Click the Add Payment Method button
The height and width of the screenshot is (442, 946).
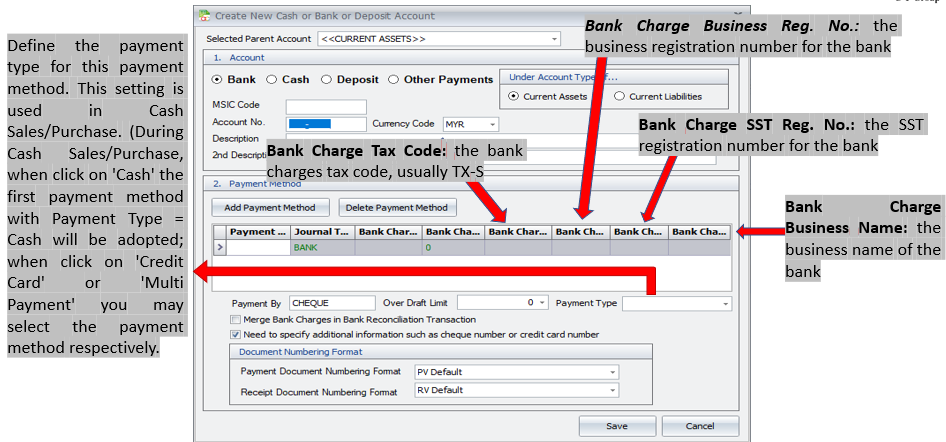(270, 208)
